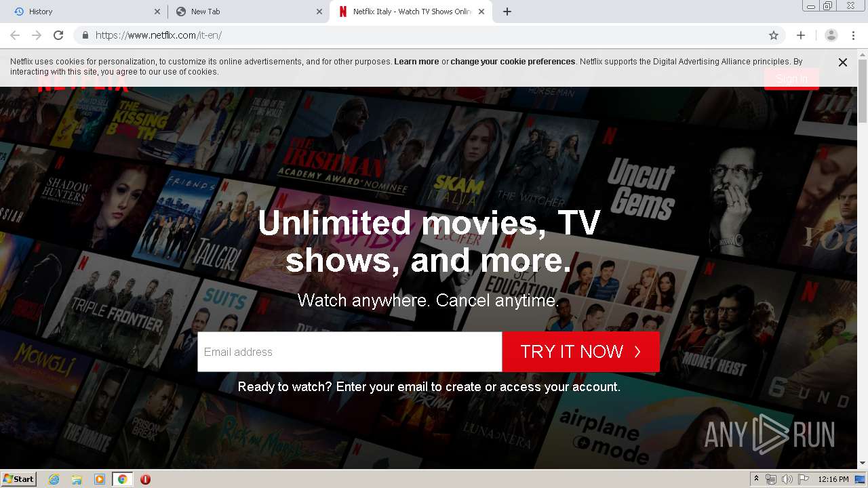Screen dimensions: 868x488
Task: Launch Internet Explorer from taskbar
Action: [54, 479]
